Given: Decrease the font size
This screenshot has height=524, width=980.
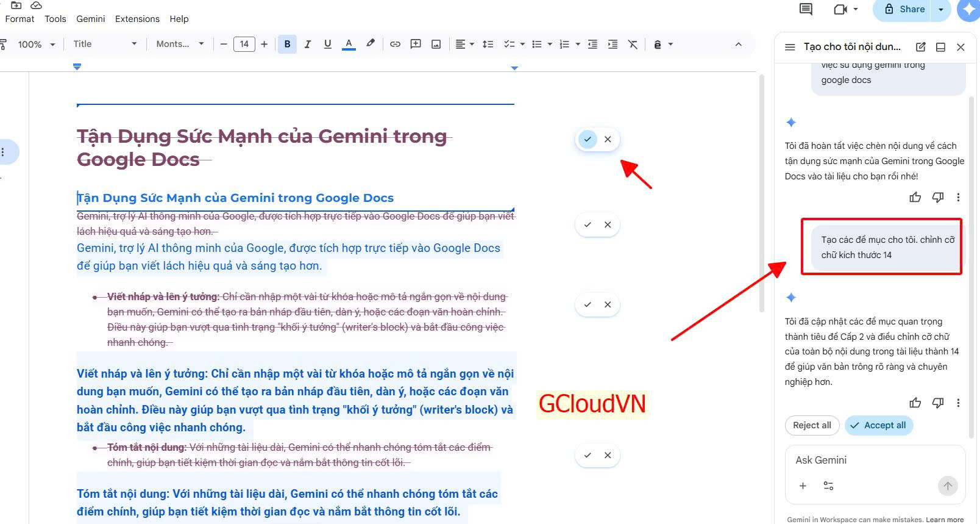Looking at the screenshot, I should pos(224,44).
